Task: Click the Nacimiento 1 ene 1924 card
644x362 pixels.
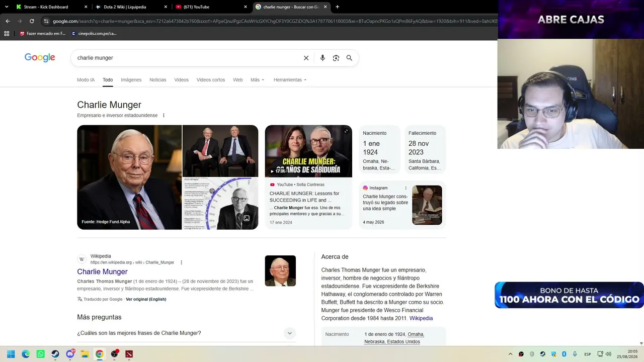Action: pyautogui.click(x=379, y=150)
